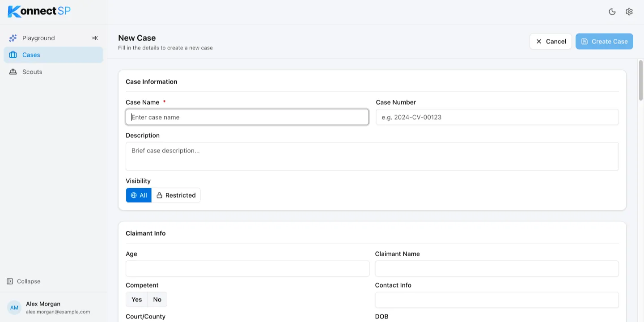Focus the Case Name input field
Image resolution: width=644 pixels, height=322 pixels.
247,117
